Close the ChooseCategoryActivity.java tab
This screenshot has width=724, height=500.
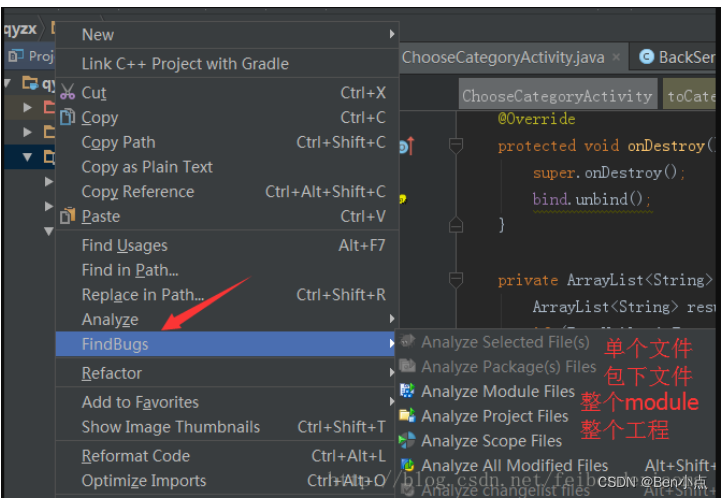click(x=616, y=57)
